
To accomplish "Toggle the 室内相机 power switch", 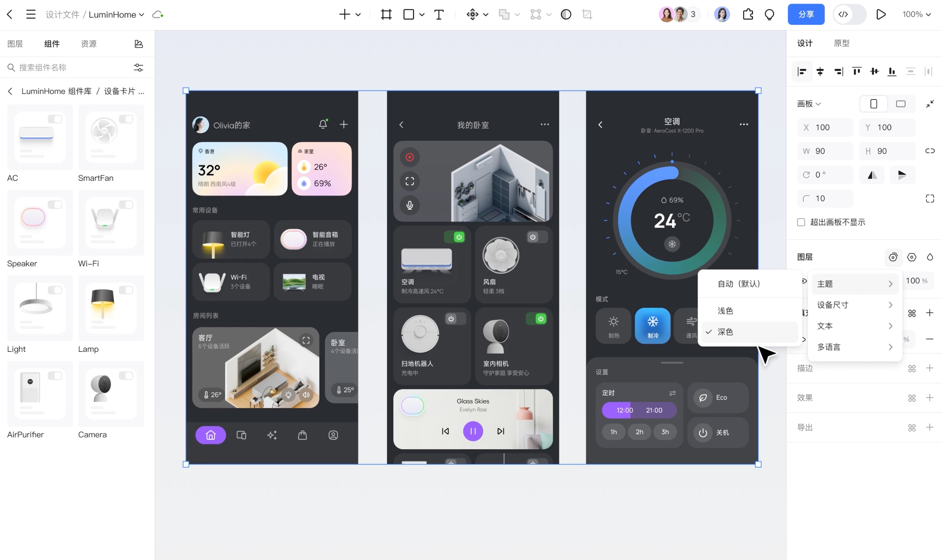I will click(x=537, y=319).
